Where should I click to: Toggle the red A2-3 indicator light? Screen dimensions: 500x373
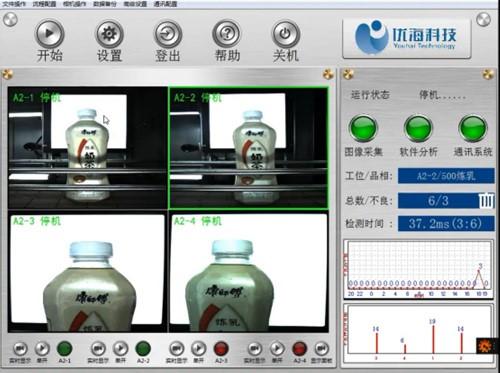click(221, 348)
